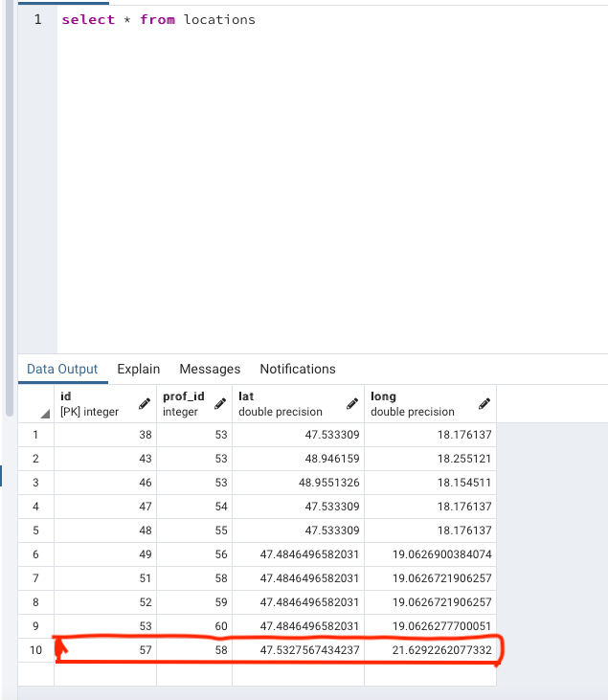Image resolution: width=608 pixels, height=700 pixels.
Task: Click the id cell with value 49
Action: point(105,554)
